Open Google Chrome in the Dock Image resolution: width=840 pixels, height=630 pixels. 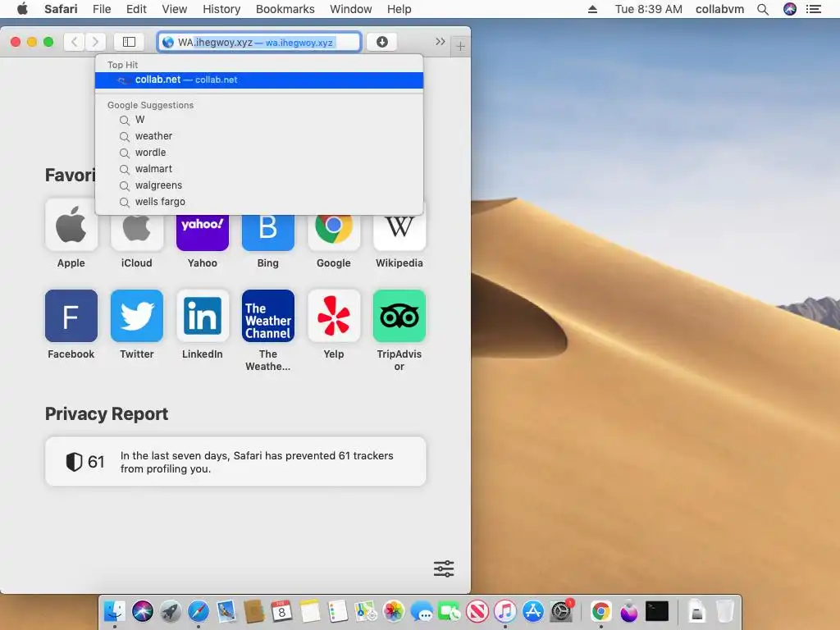tap(601, 610)
